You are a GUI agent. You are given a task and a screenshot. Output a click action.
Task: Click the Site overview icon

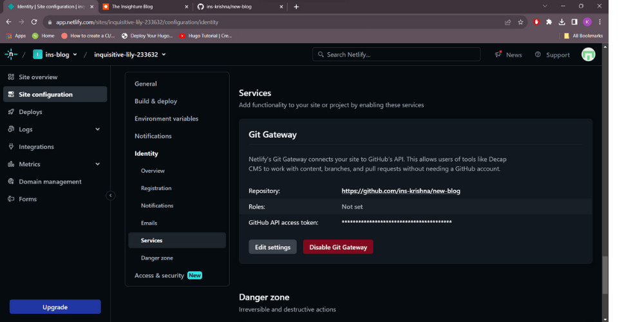tap(11, 77)
